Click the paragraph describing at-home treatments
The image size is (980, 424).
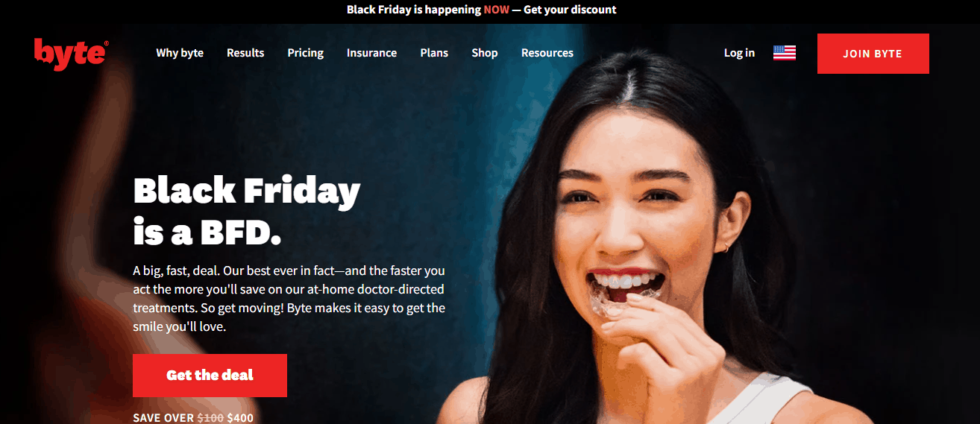click(289, 298)
